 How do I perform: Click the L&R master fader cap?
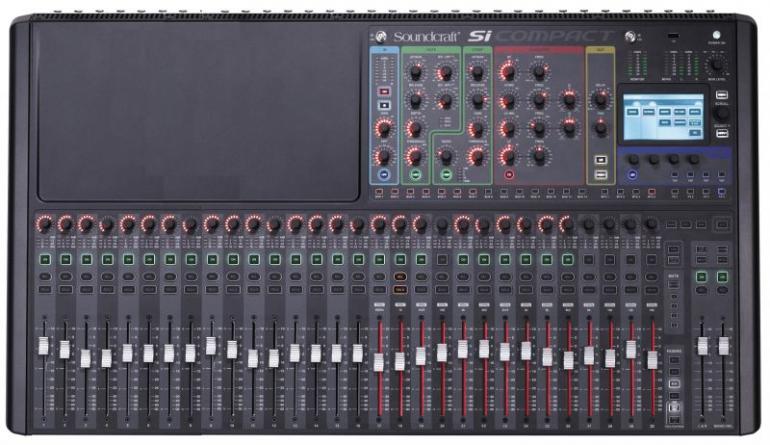703,346
